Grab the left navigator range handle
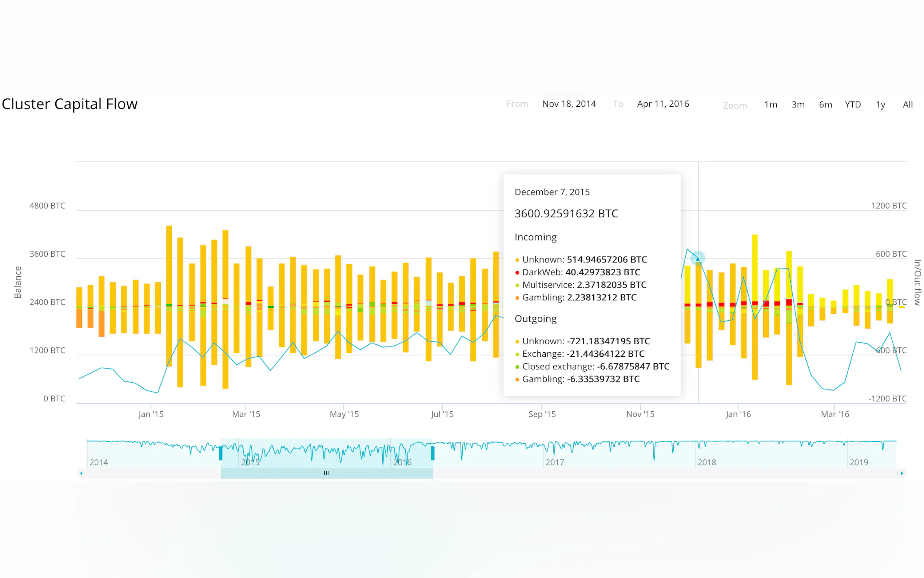 220,454
